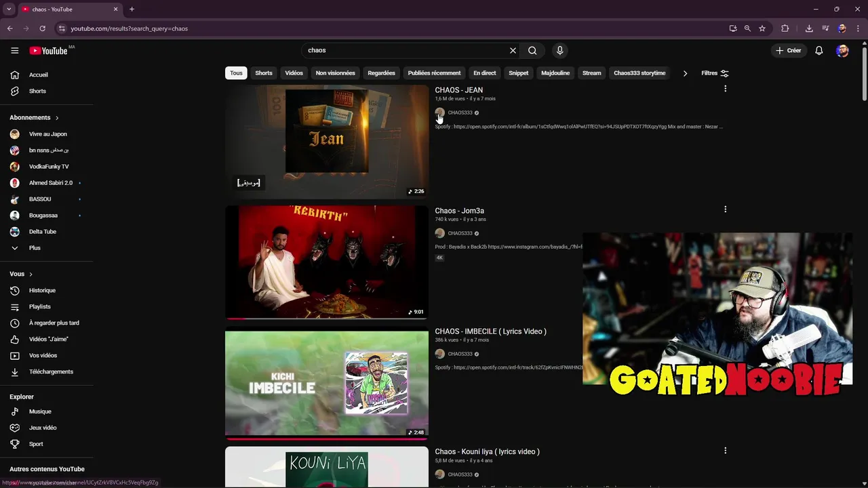Screen dimensions: 868x488
Task: Open CHAOS333 channel under the JEAN video
Action: point(460,113)
